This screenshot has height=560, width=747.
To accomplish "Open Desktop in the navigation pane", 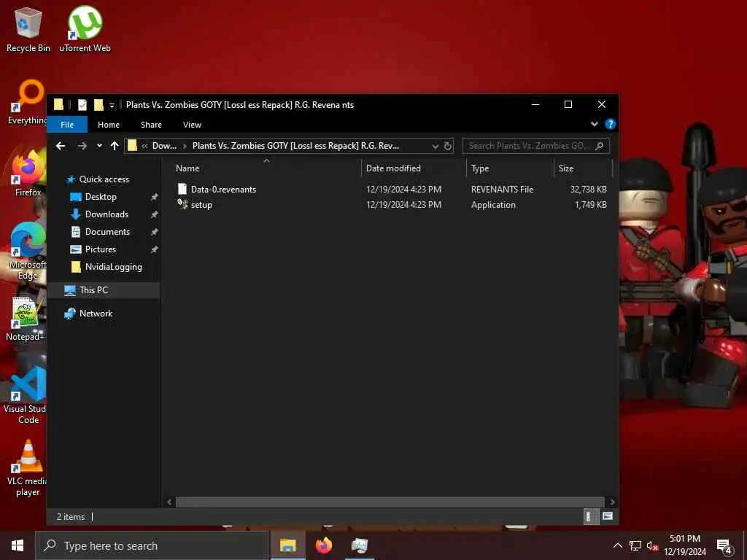I will pyautogui.click(x=101, y=197).
